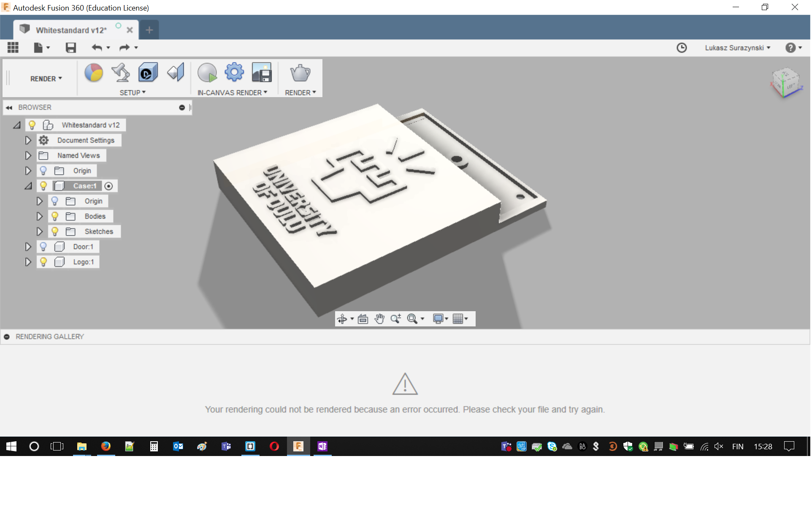Select the Logo:1 component label
The image size is (812, 505).
(x=84, y=262)
